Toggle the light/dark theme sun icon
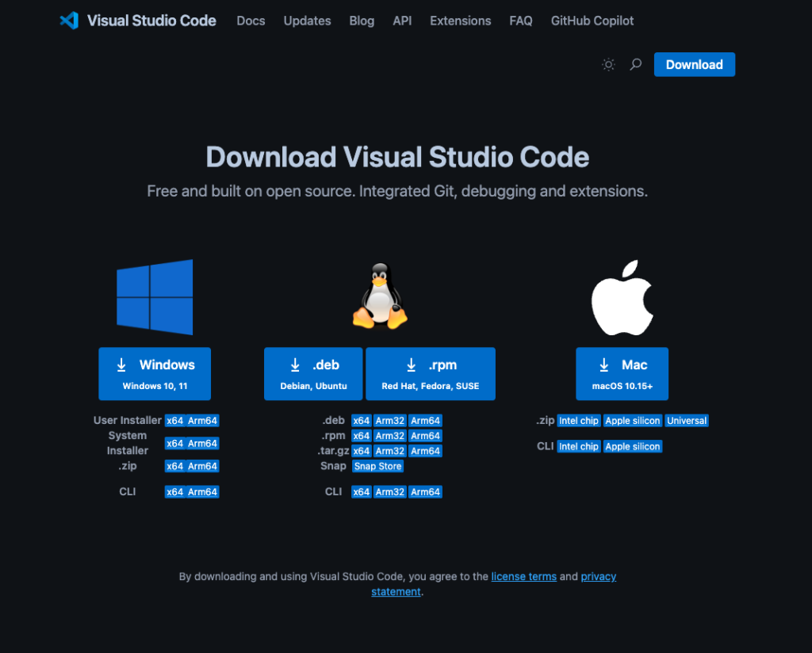Screen dimensions: 812x653 click(608, 65)
